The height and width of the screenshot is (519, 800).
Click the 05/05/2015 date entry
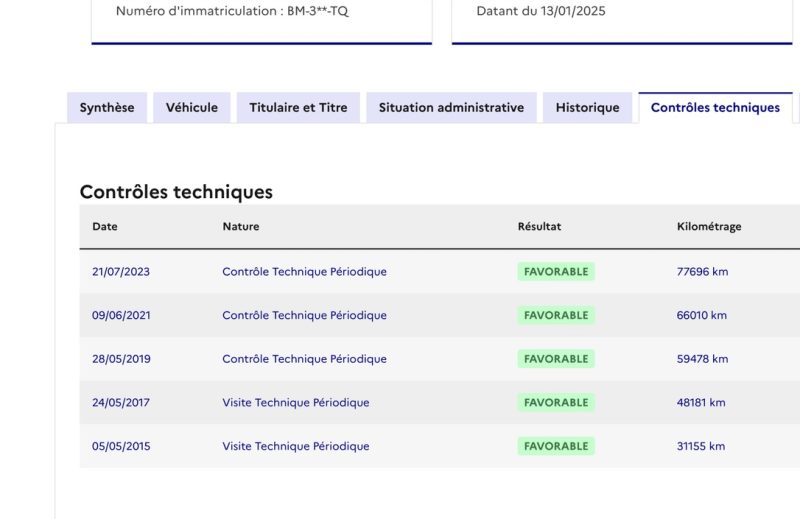click(x=121, y=447)
